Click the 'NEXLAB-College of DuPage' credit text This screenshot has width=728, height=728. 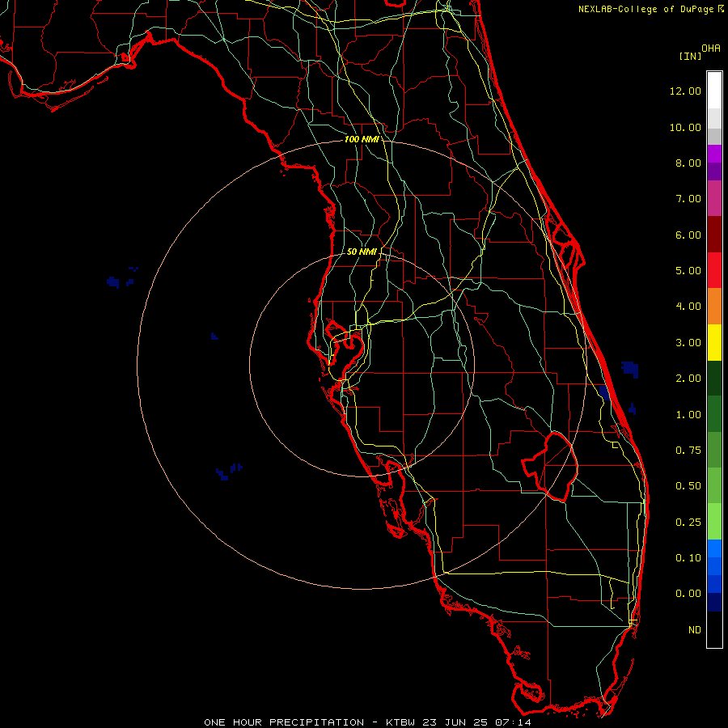[x=646, y=9]
